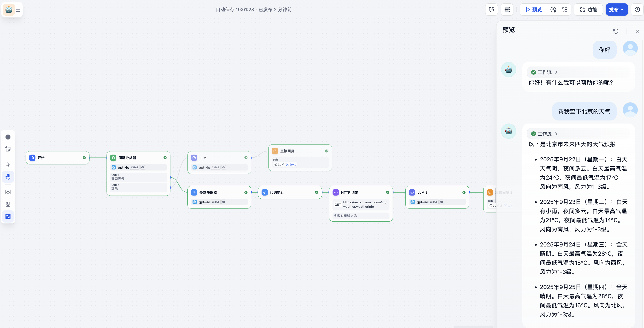Image resolution: width=644 pixels, height=328 pixels.
Task: Toggle vision eye on 参数提取器 node
Action: 224,202
